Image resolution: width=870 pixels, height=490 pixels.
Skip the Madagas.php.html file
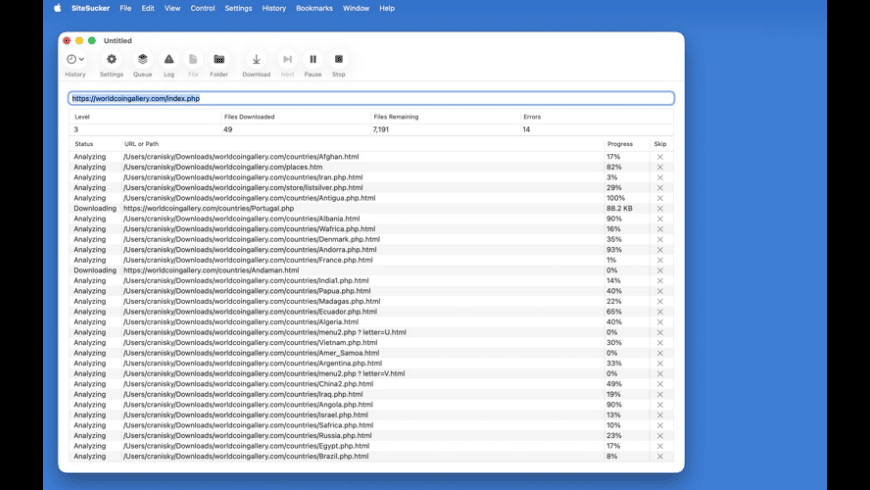pyautogui.click(x=660, y=301)
